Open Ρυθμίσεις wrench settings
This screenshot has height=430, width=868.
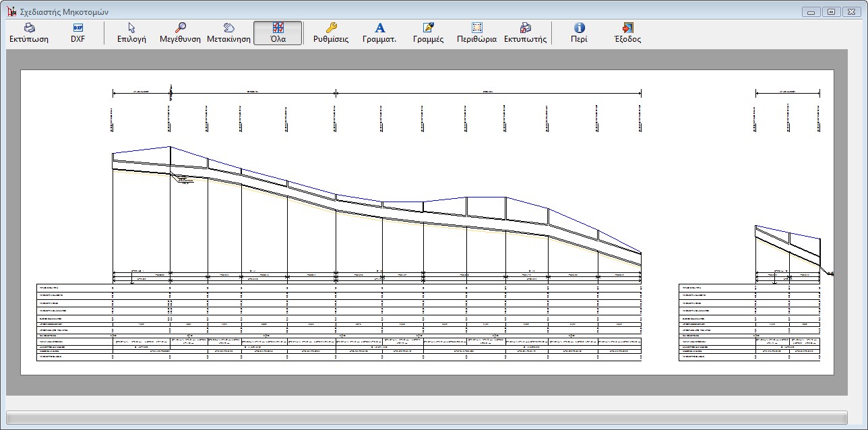[331, 32]
